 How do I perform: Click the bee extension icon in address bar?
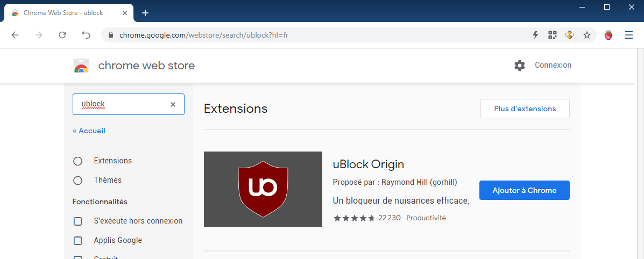click(x=570, y=35)
